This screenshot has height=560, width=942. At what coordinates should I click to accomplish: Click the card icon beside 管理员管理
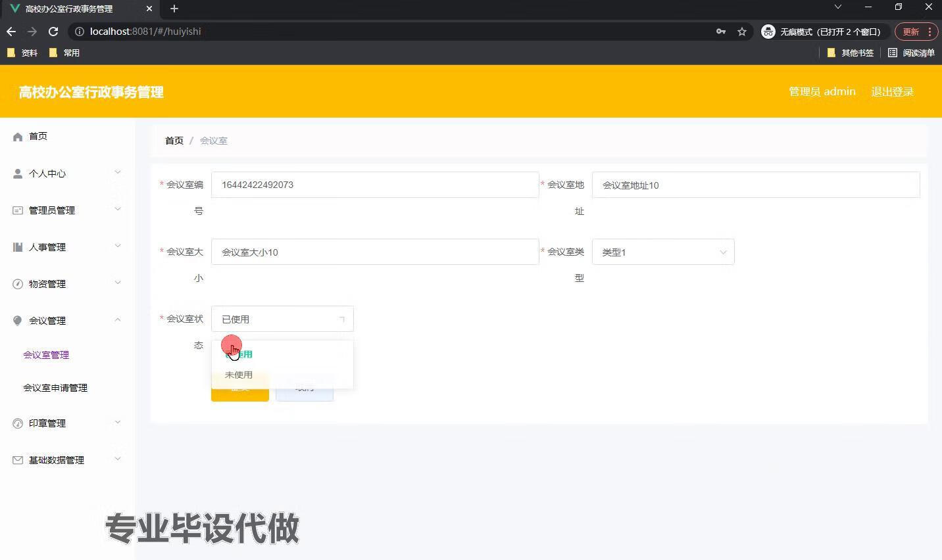point(18,210)
